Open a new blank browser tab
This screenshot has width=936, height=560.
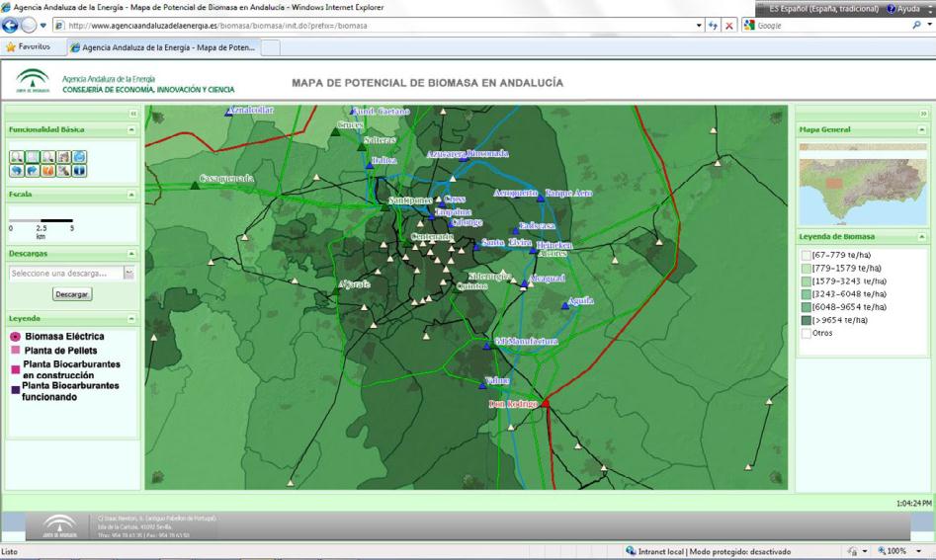click(x=271, y=47)
